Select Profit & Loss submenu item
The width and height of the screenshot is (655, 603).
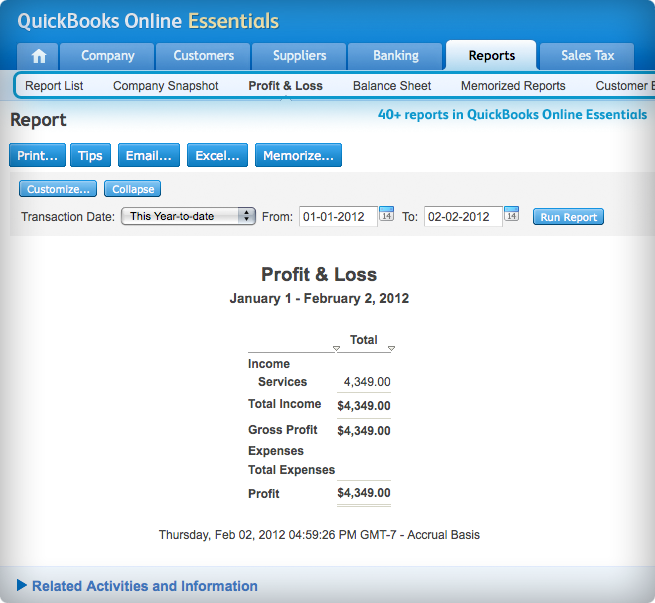tap(285, 86)
